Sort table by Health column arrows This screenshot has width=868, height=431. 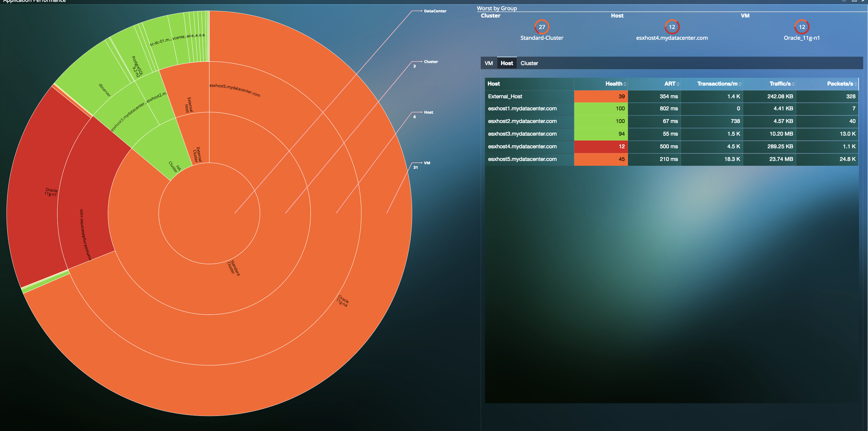625,84
